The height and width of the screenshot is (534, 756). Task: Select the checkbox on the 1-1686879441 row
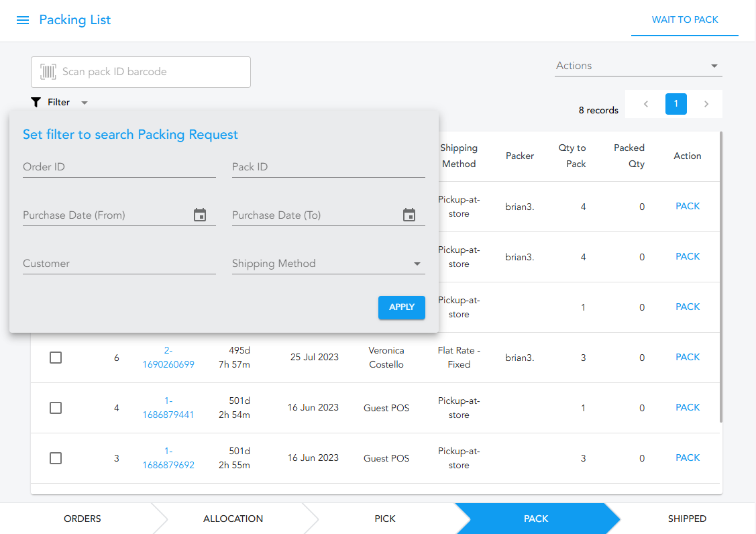pos(56,407)
